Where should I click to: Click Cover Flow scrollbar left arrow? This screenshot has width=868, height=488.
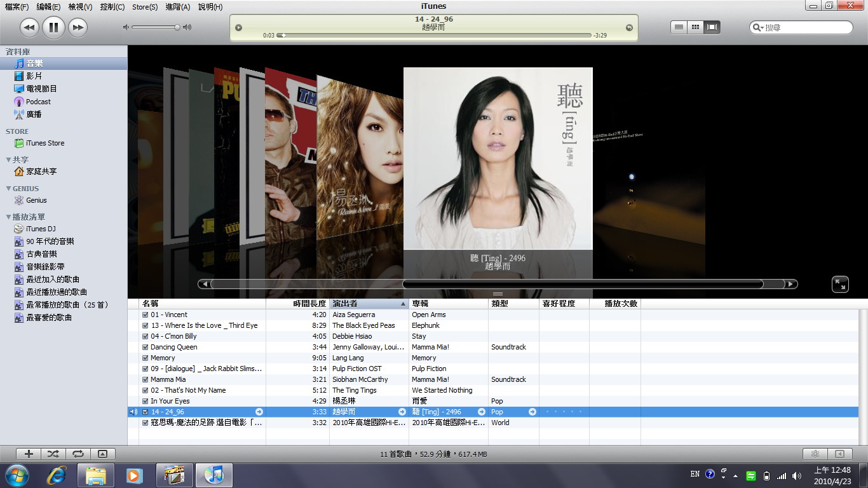coord(204,284)
